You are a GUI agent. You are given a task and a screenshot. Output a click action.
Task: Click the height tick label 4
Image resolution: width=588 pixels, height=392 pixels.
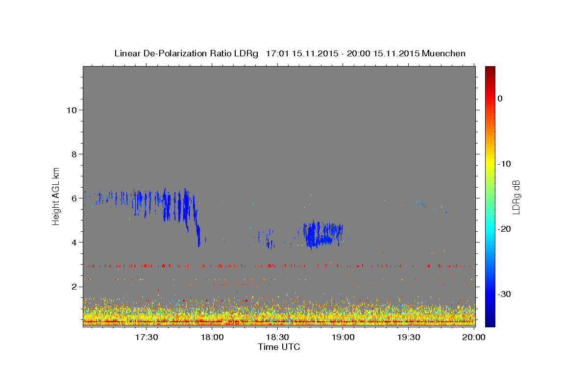[73, 243]
